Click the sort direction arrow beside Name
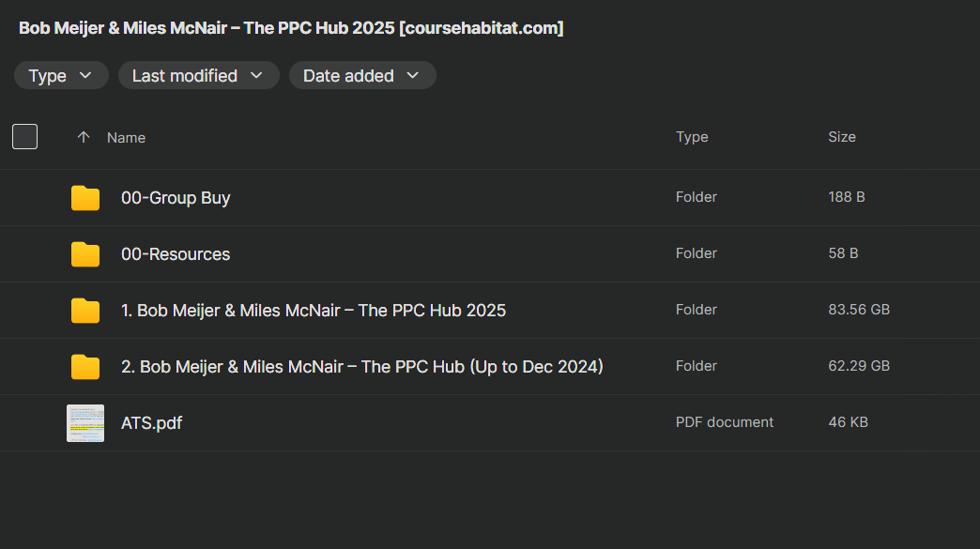 tap(84, 137)
